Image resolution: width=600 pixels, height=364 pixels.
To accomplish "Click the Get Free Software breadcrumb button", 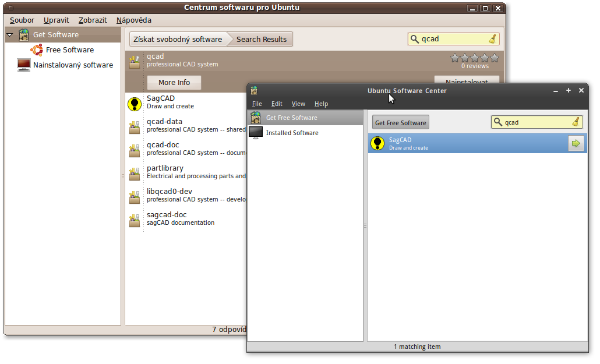I will pos(401,123).
